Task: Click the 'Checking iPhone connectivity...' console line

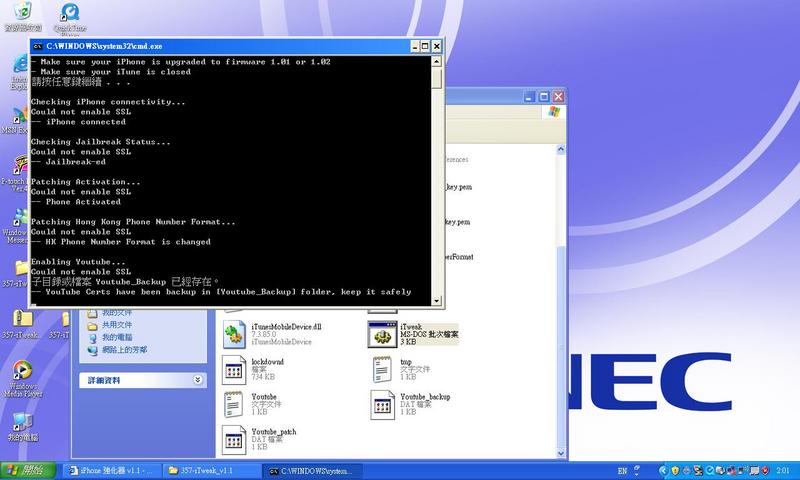Action: 108,102
